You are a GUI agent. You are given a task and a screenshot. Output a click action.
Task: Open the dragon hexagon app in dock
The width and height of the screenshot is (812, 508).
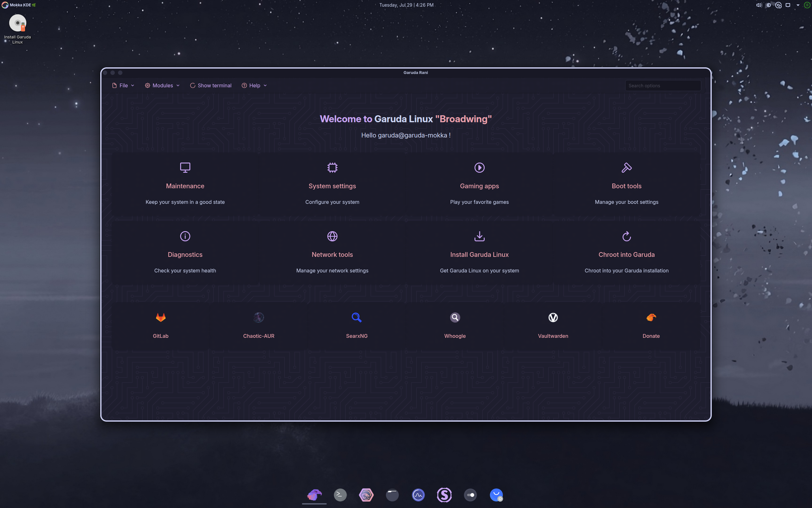coord(366,495)
